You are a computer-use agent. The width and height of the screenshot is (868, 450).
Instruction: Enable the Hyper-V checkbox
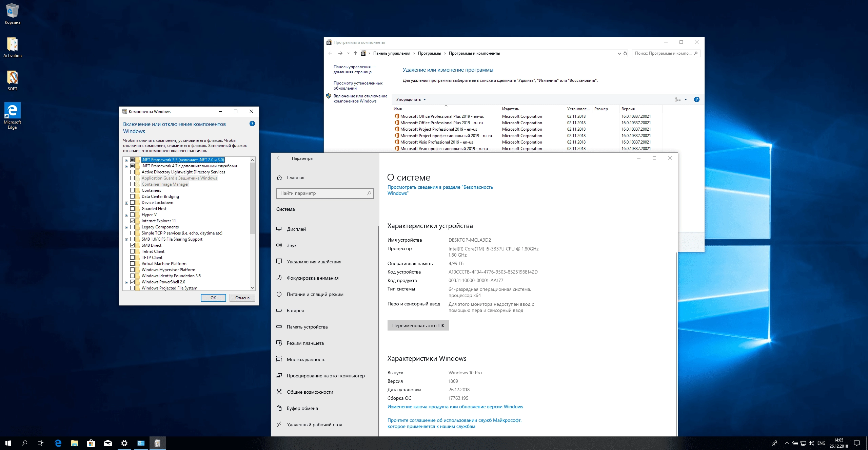pos(133,215)
